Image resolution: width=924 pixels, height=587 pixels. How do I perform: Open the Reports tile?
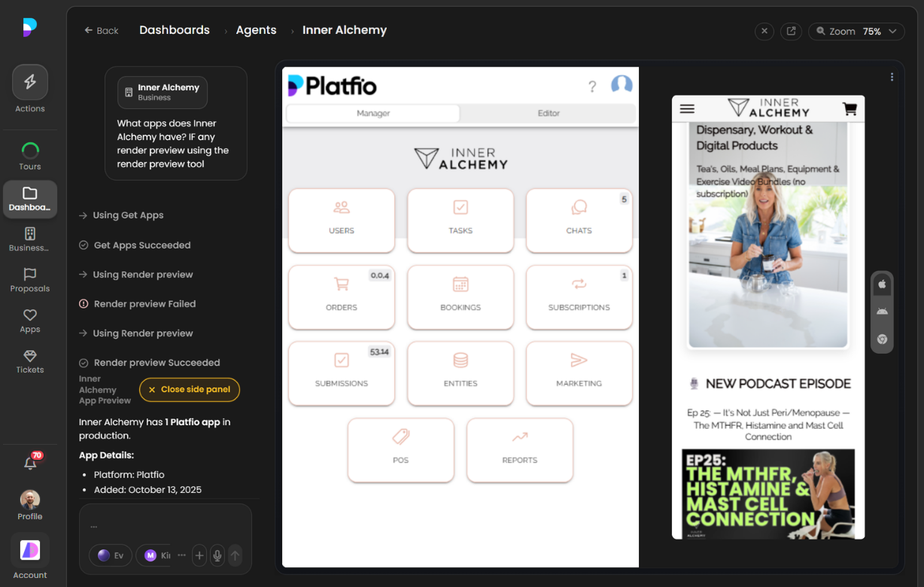[x=520, y=450]
